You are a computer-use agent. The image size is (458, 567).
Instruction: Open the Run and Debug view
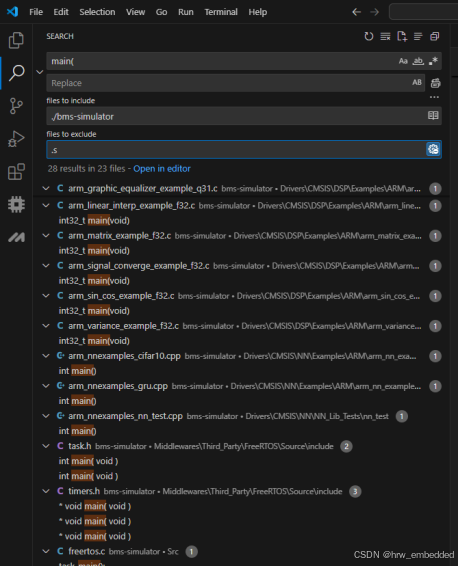point(16,139)
